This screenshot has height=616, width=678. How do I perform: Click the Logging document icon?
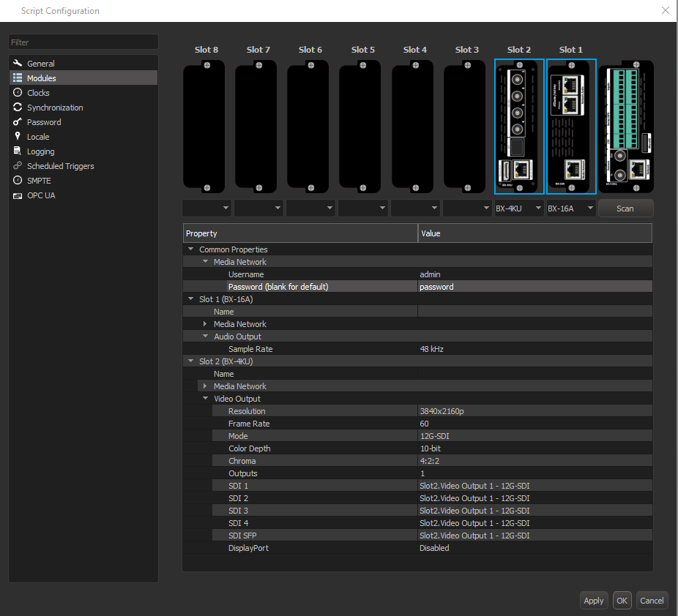tap(18, 151)
